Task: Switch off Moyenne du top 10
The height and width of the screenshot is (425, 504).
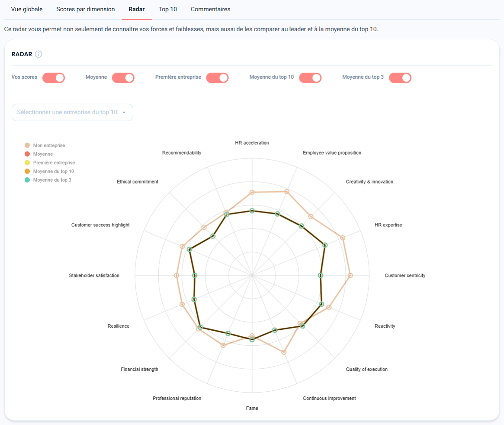Action: pyautogui.click(x=310, y=78)
